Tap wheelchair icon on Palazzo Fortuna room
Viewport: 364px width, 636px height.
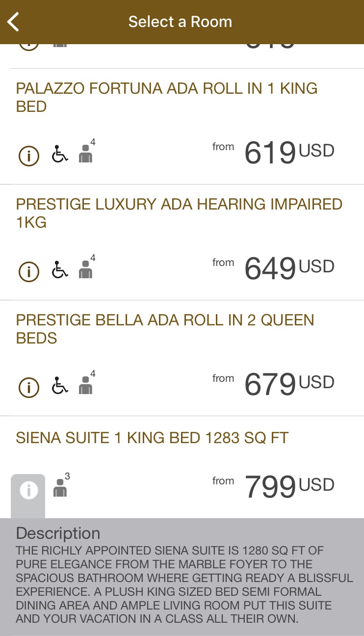tap(60, 155)
